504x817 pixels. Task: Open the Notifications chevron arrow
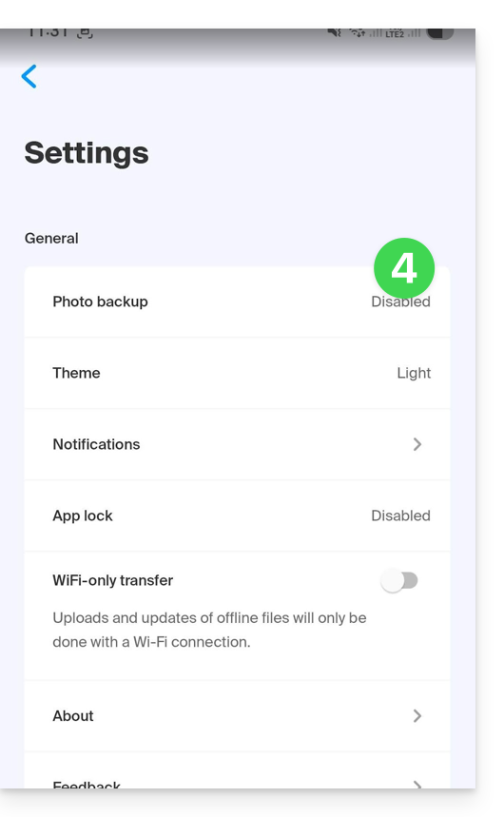click(417, 444)
